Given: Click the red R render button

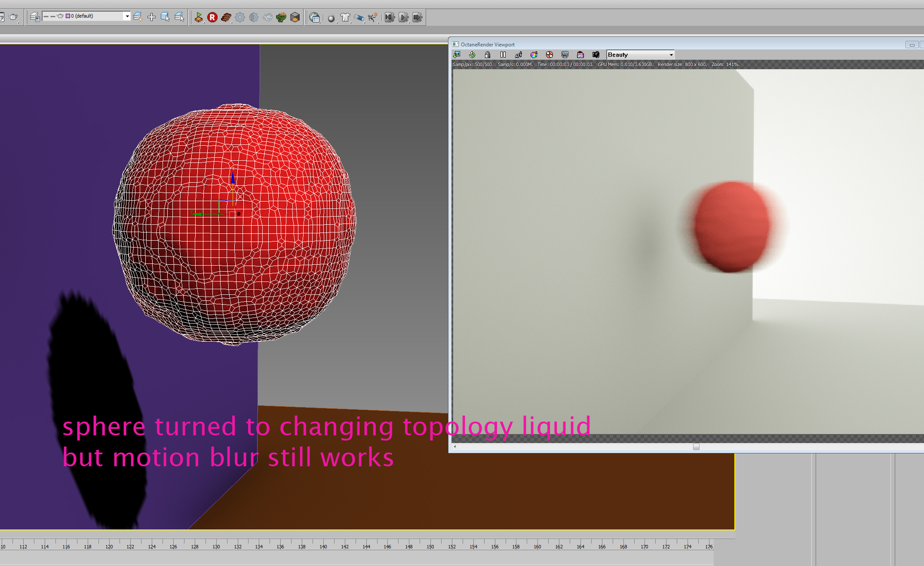Looking at the screenshot, I should tap(212, 17).
